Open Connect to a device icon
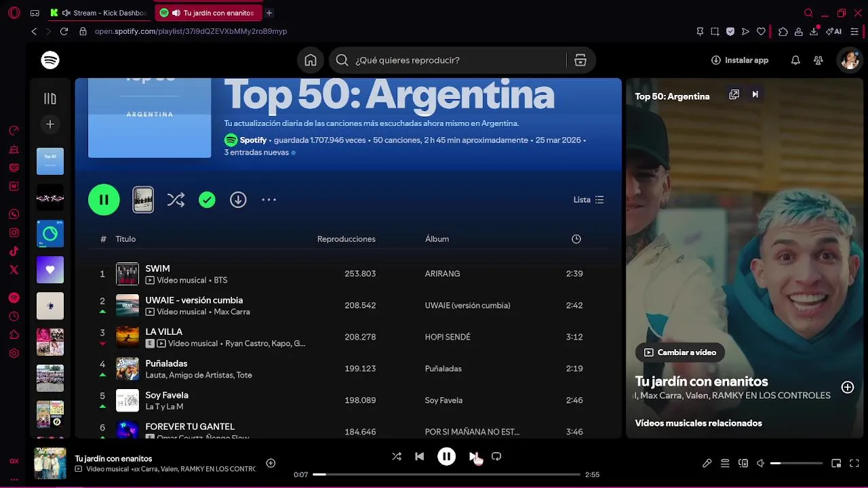Screen dimensions: 868x488 point(743,464)
